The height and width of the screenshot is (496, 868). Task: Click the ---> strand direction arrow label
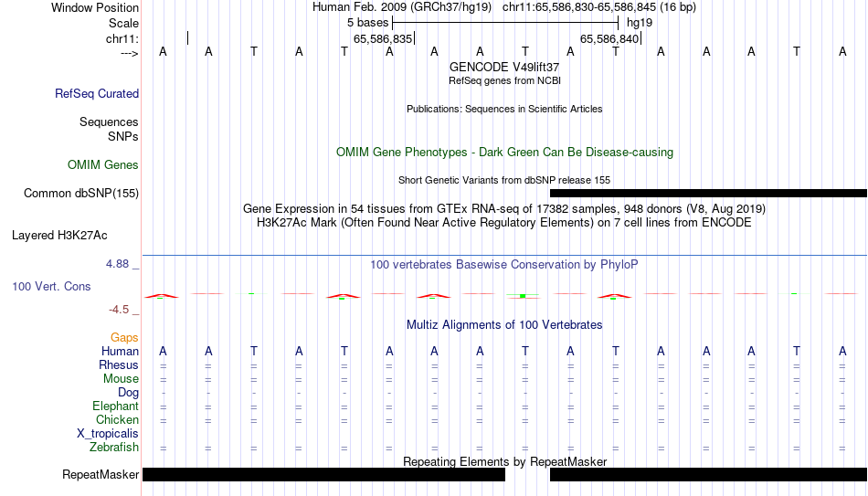click(129, 53)
